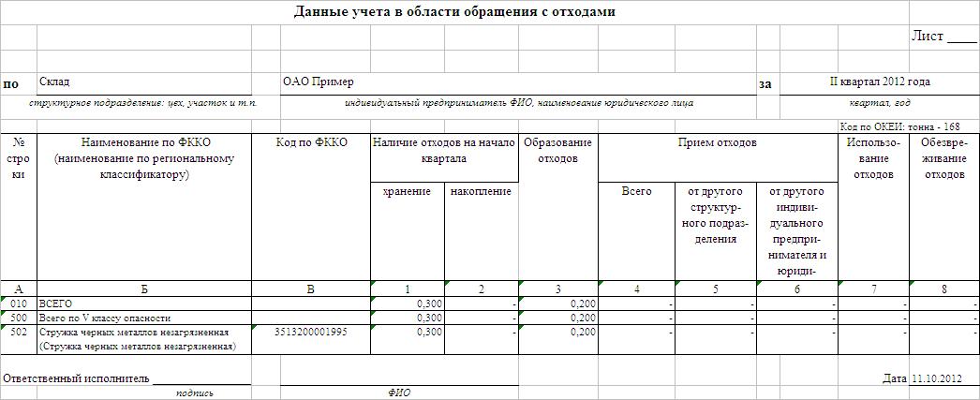
Task: Select the "Лист" page number cell
Action: click(943, 37)
